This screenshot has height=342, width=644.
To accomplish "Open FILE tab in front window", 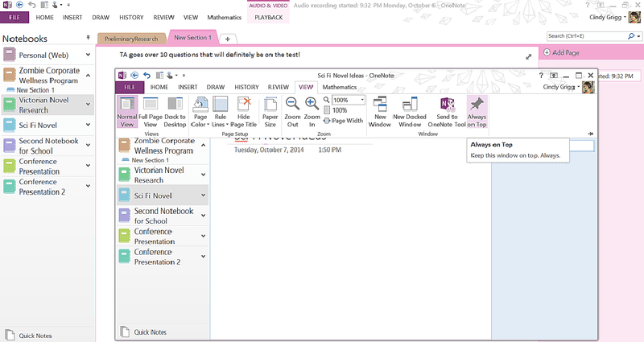I will pyautogui.click(x=130, y=87).
